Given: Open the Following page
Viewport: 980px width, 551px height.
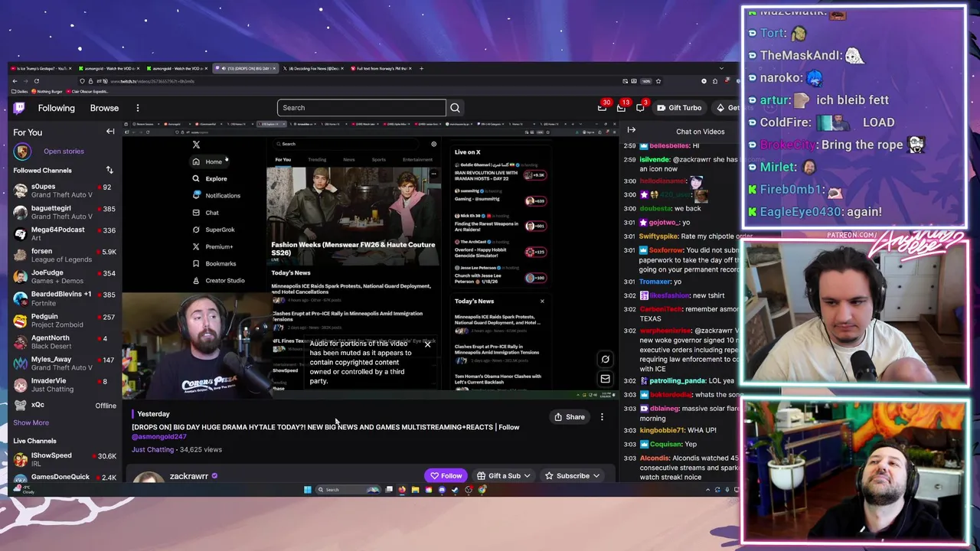Looking at the screenshot, I should click(57, 108).
